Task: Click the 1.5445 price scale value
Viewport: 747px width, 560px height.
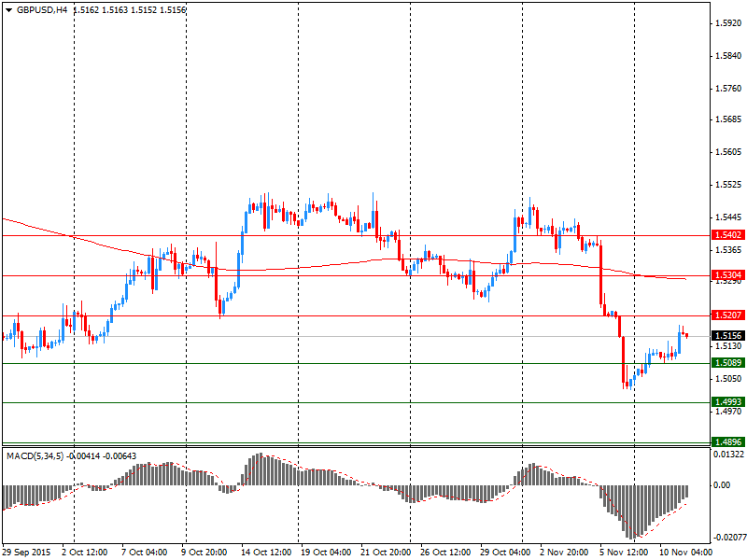Action: [729, 217]
